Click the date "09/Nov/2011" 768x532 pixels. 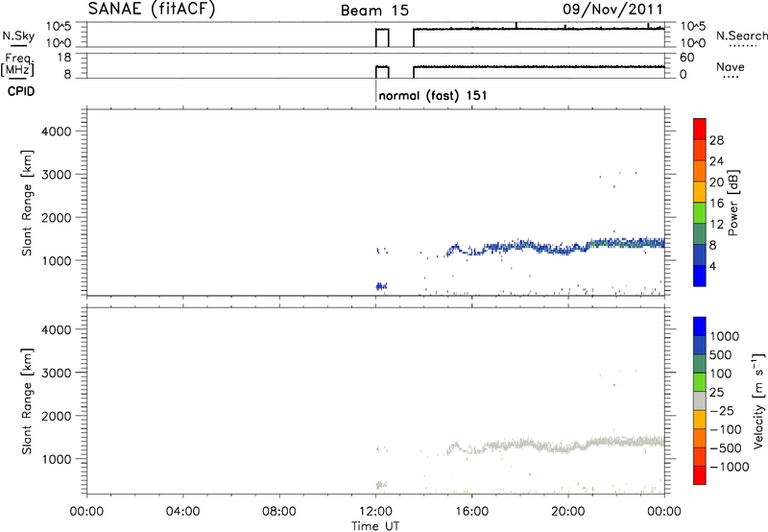[x=612, y=10]
